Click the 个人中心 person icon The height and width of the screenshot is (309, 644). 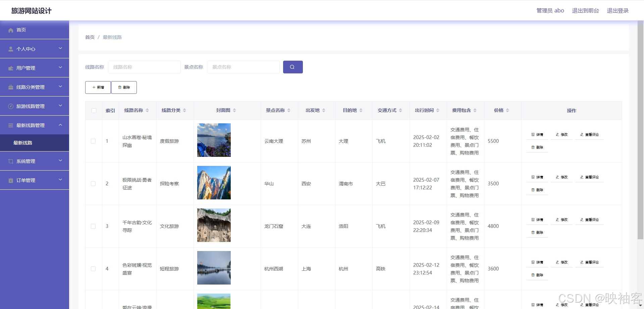[11, 49]
